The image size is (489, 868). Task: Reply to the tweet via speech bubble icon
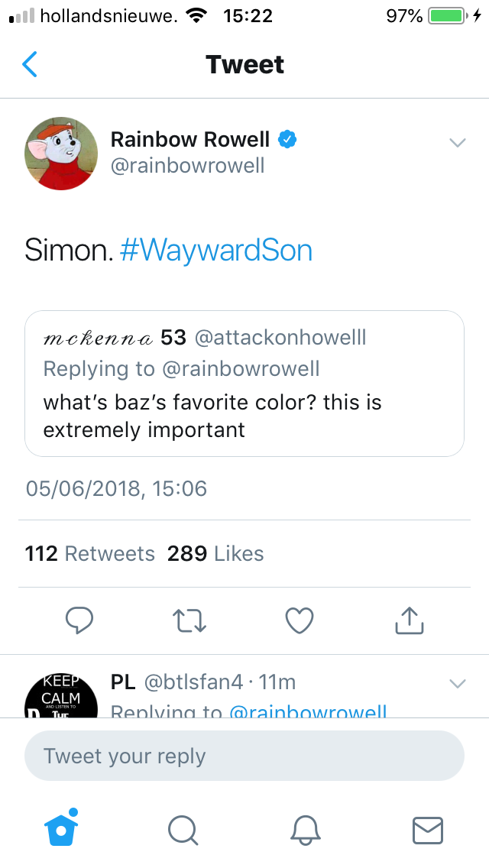pos(79,620)
